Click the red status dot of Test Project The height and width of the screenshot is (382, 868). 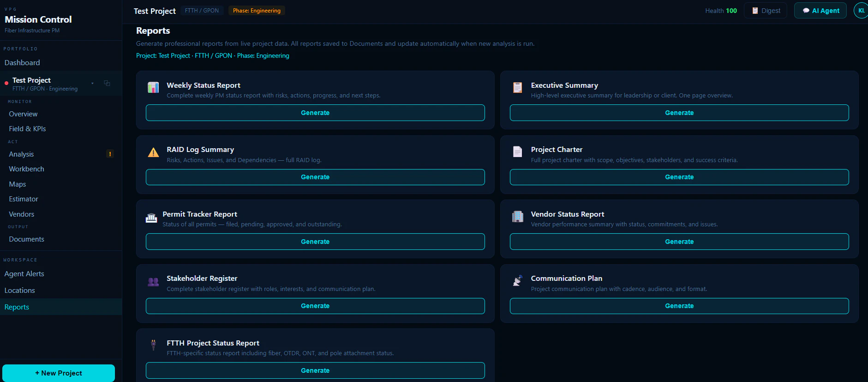[6, 83]
